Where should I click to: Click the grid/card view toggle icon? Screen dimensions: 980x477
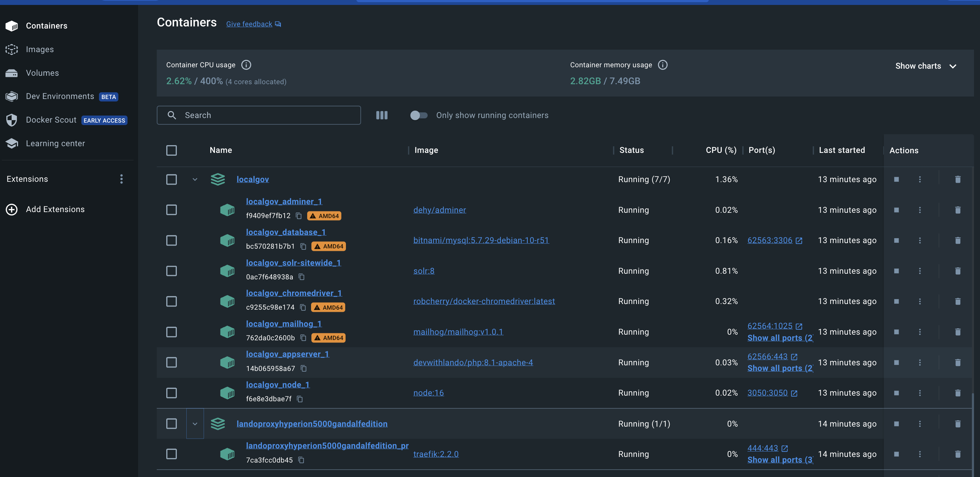[x=382, y=114]
